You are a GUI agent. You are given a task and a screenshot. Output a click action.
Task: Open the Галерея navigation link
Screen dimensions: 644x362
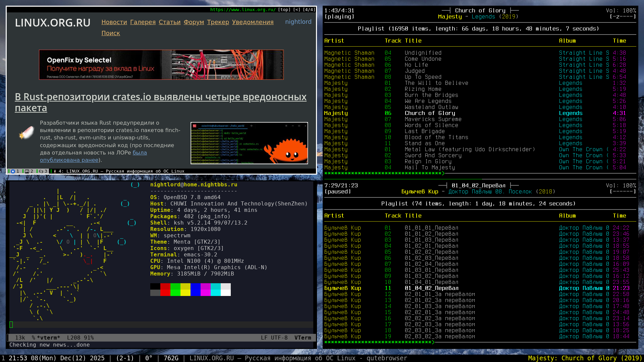pos(143,22)
